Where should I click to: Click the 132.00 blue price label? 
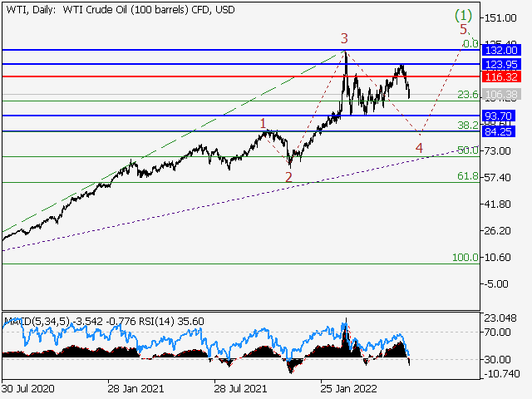click(x=501, y=50)
